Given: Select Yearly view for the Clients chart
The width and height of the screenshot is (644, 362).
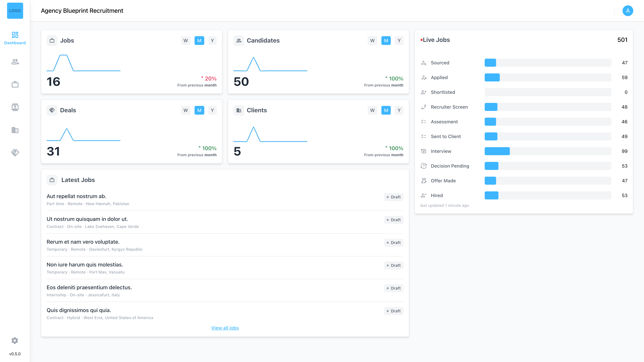Looking at the screenshot, I should click(x=399, y=110).
